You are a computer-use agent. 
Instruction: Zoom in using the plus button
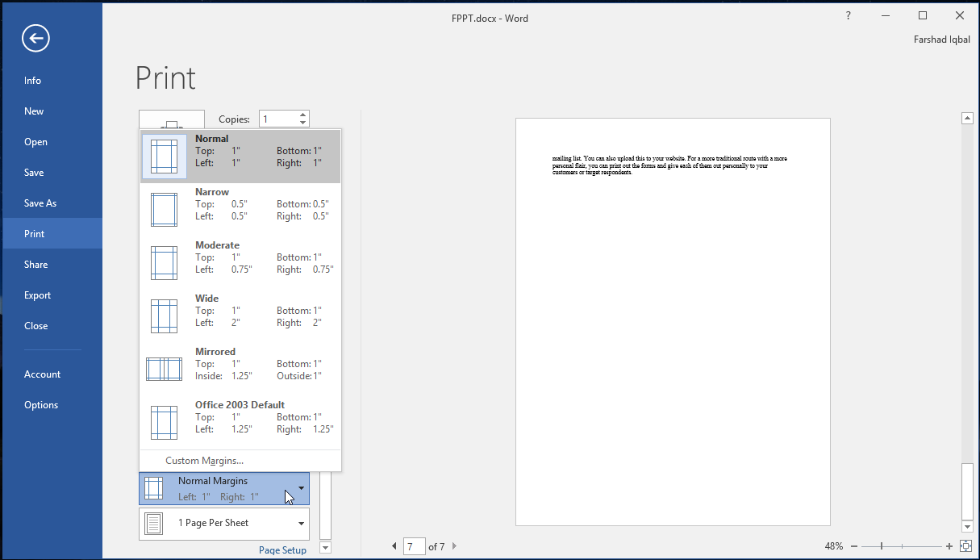pyautogui.click(x=949, y=546)
